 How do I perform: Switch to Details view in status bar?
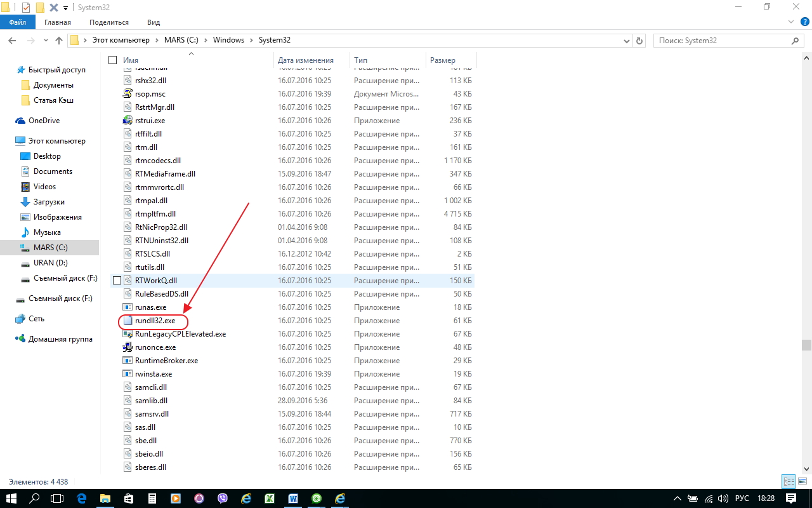789,482
